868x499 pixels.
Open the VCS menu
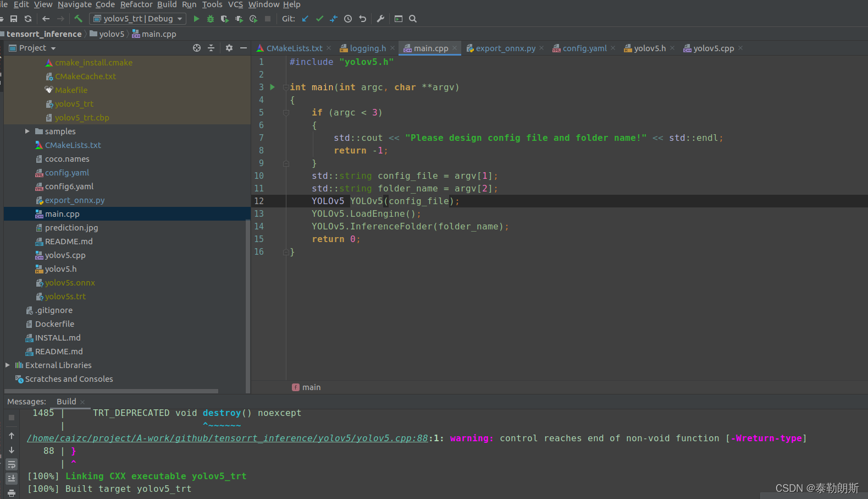[x=235, y=4]
